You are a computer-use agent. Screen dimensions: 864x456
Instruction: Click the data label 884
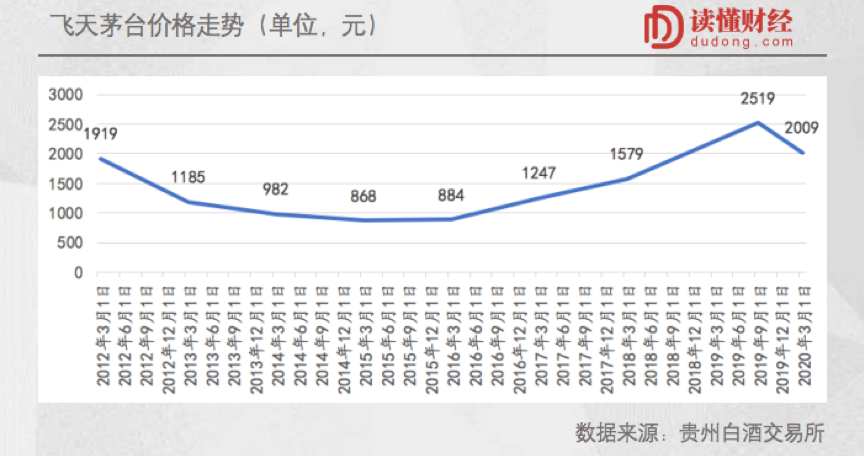coord(451,196)
